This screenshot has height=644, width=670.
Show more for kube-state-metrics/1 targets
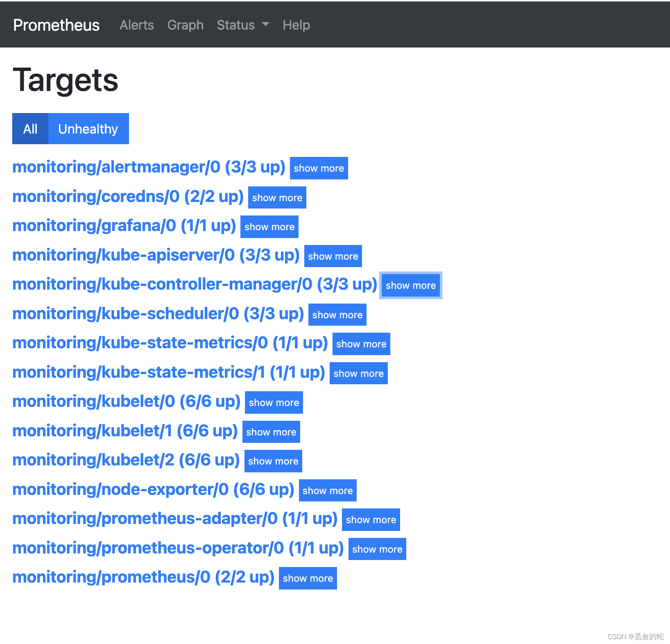coord(358,373)
